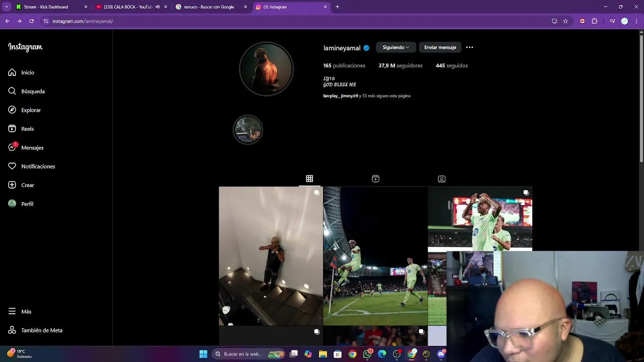Viewport: 644px width, 362px height.
Task: Click the red fast-forward extension icon
Action: click(x=582, y=21)
